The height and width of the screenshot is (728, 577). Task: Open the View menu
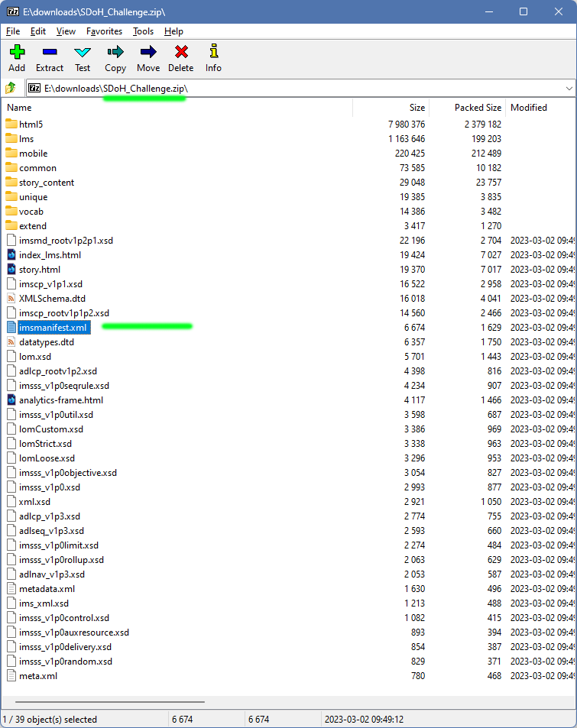(x=66, y=31)
